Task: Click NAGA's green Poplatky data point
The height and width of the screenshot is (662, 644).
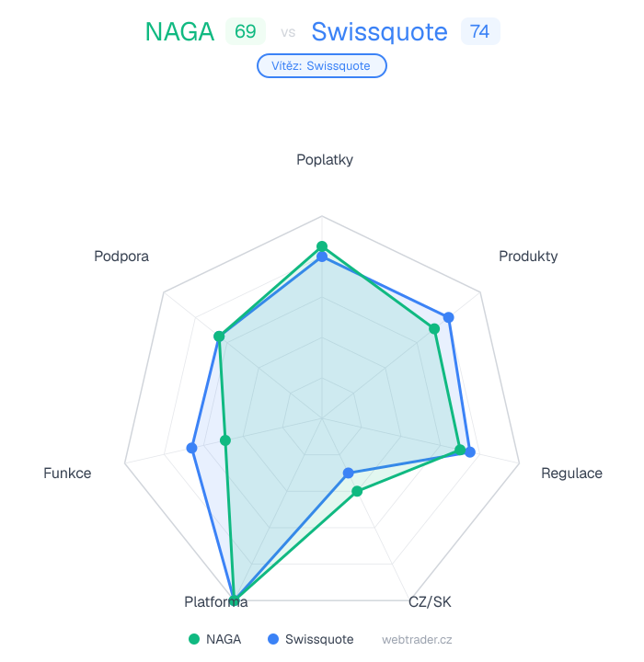Action: [322, 246]
